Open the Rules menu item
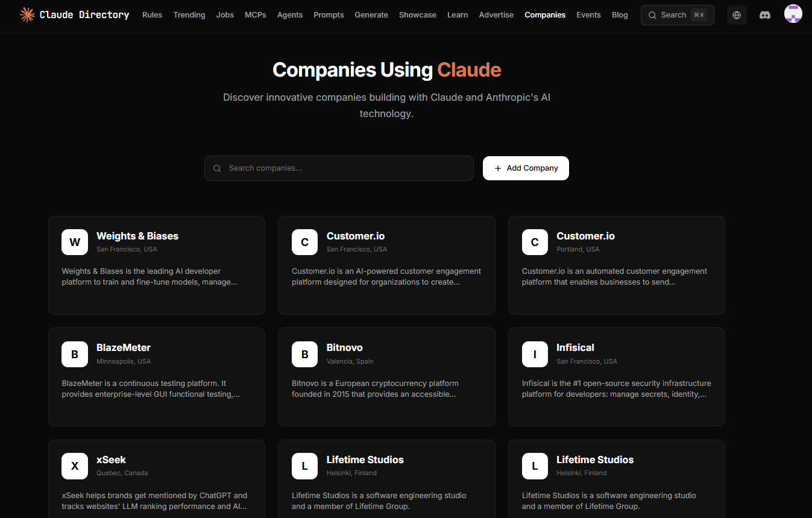The image size is (812, 518). pyautogui.click(x=152, y=15)
